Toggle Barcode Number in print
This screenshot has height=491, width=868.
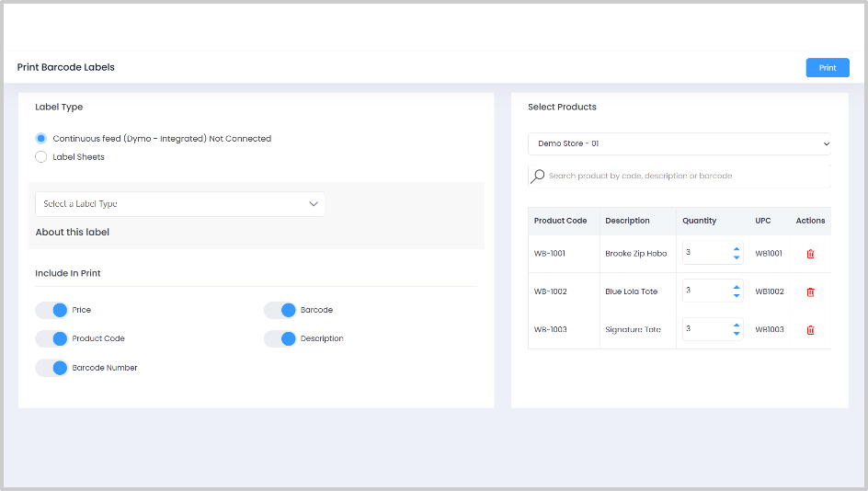(52, 368)
